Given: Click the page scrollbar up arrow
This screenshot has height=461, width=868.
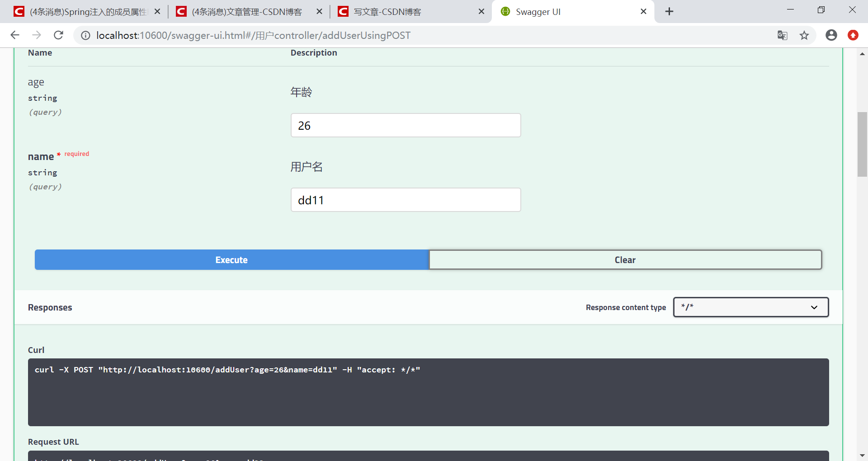Looking at the screenshot, I should click(x=862, y=54).
